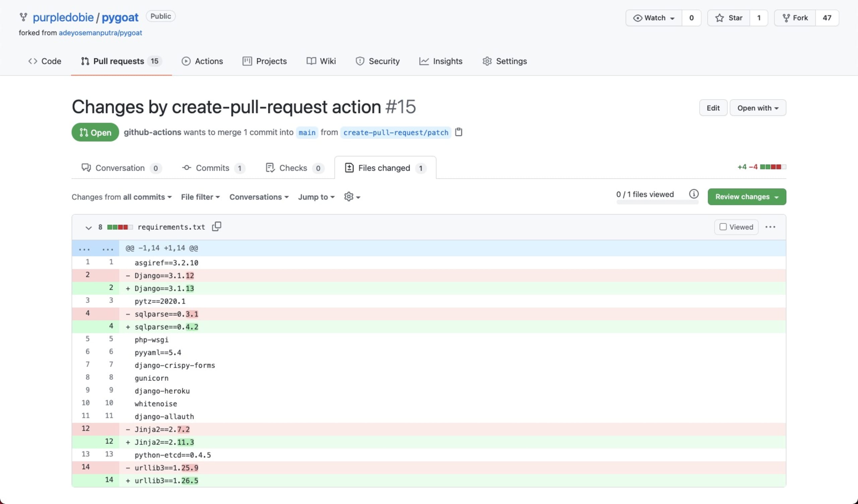This screenshot has width=858, height=504.
Task: Open the Review changes dropdown
Action: (747, 197)
